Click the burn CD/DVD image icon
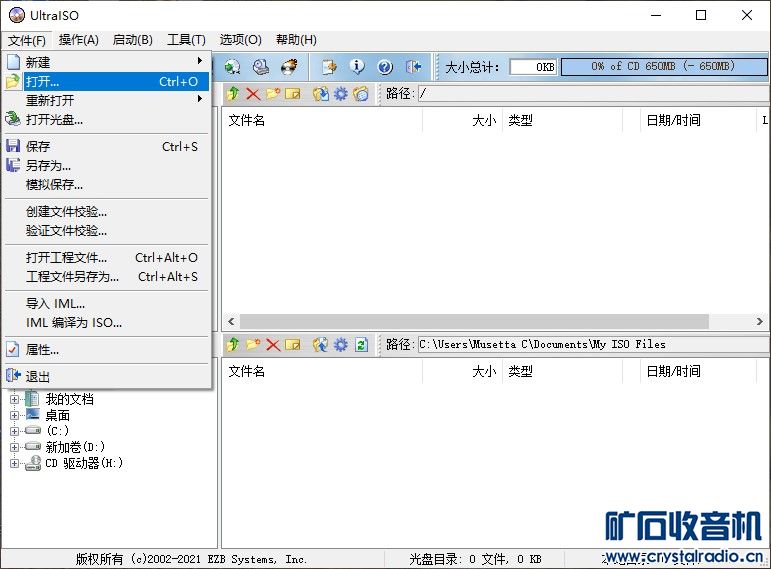This screenshot has width=771, height=569. pyautogui.click(x=289, y=67)
